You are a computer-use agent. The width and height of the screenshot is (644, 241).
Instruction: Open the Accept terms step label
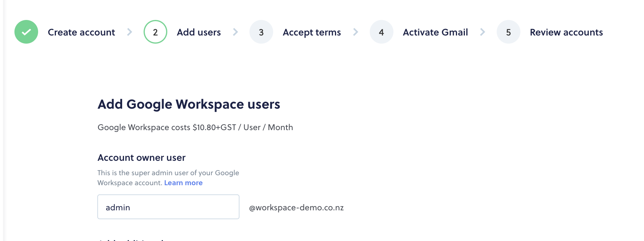pyautogui.click(x=312, y=33)
